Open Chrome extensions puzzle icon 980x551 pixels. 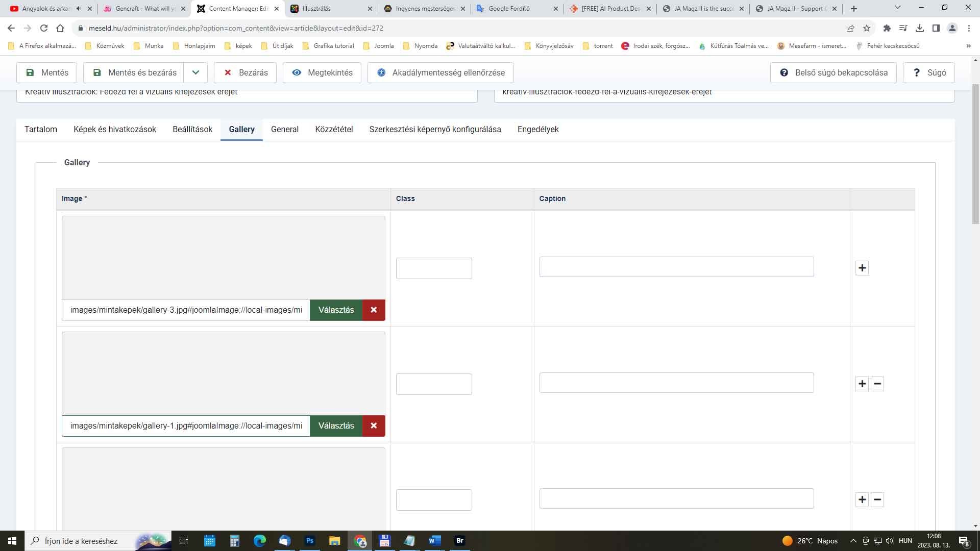tap(887, 28)
